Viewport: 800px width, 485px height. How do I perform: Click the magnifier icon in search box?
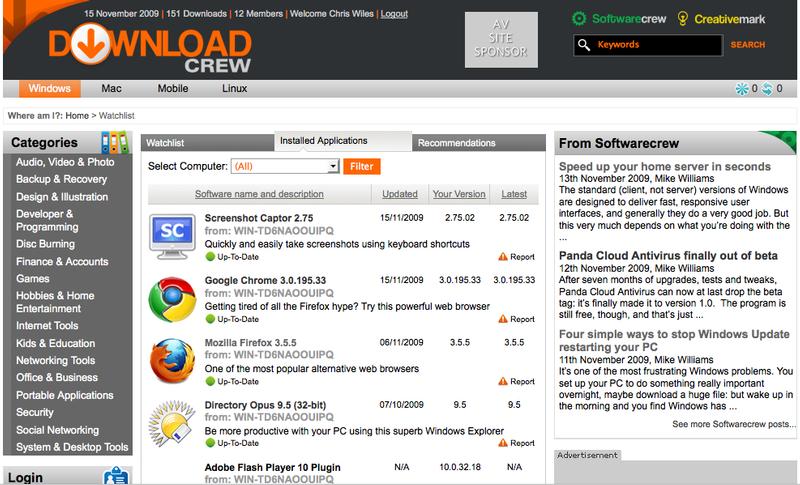pyautogui.click(x=584, y=45)
